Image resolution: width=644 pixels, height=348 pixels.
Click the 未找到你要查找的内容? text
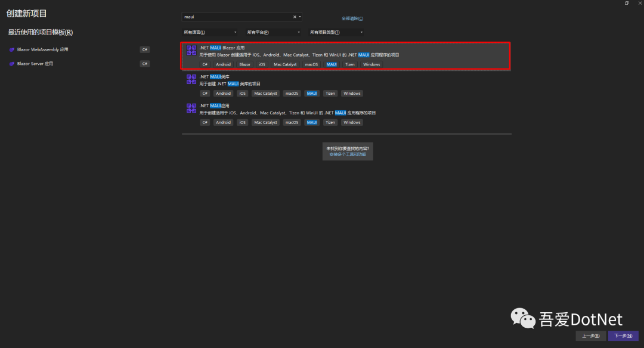(x=348, y=148)
